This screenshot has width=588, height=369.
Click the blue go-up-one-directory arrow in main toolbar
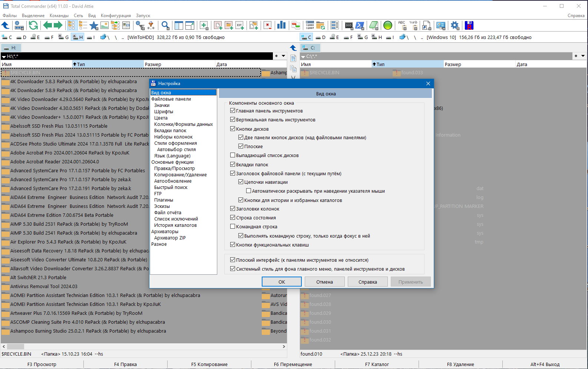(6, 25)
